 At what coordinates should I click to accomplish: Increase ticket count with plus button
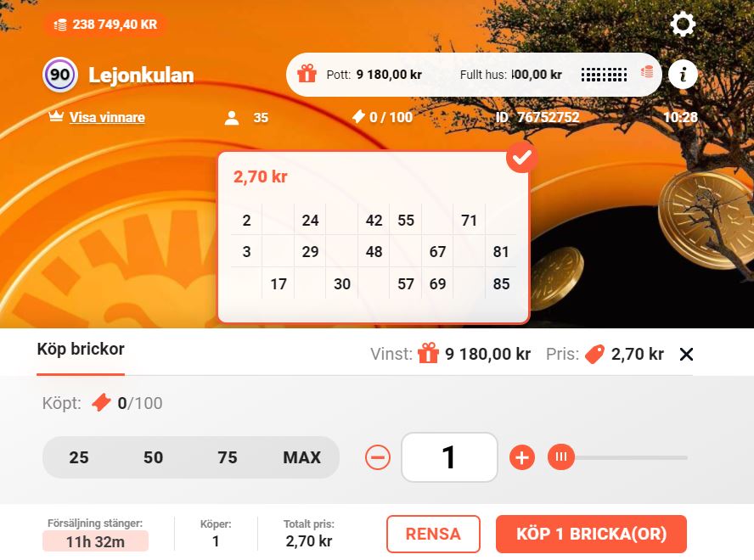click(x=522, y=457)
